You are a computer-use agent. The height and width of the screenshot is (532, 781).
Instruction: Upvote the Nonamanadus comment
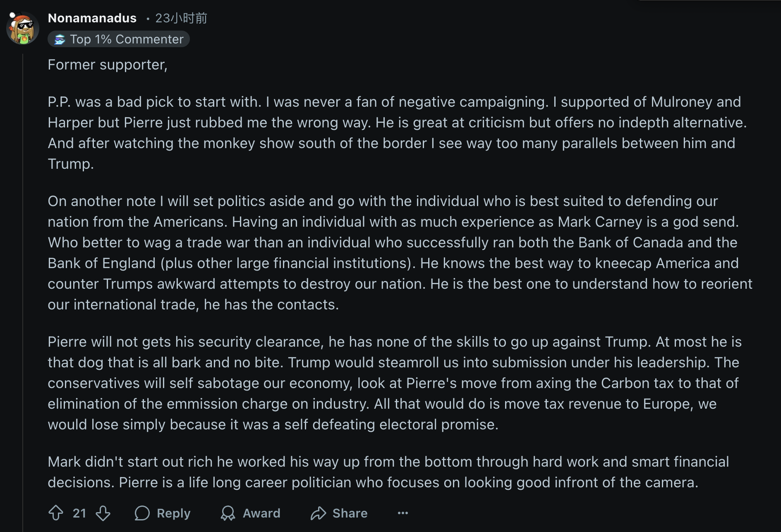coord(56,513)
